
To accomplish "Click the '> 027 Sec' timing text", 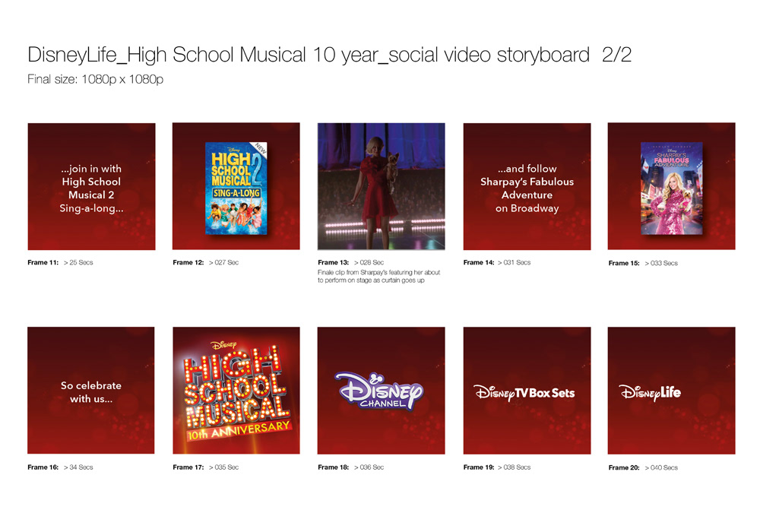I will click(x=223, y=263).
